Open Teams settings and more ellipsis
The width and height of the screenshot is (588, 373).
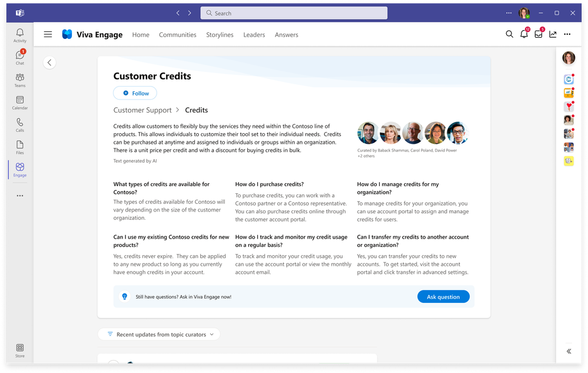509,13
